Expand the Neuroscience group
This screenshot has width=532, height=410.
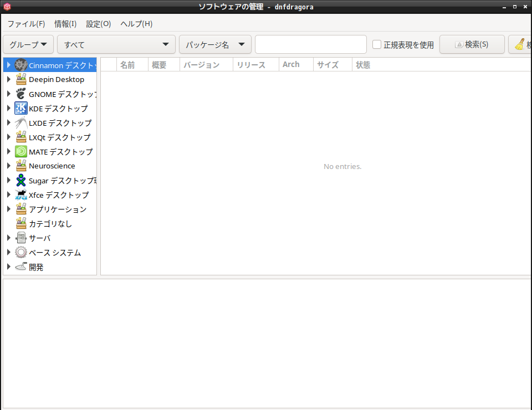(9, 166)
